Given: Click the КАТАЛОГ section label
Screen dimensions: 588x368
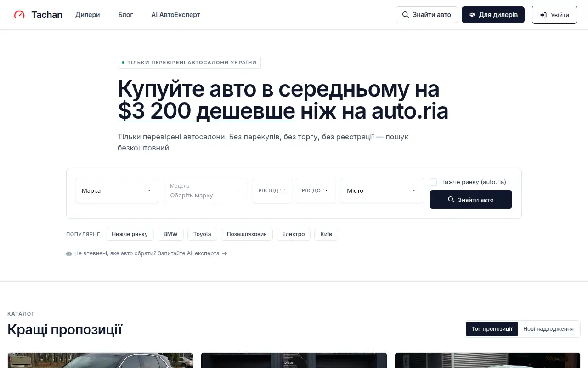Looking at the screenshot, I should point(21,314).
